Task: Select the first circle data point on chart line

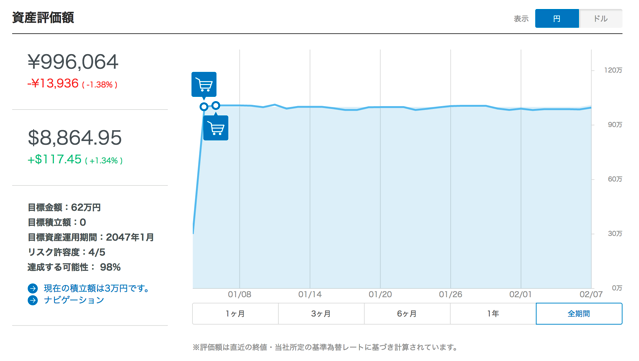Action: [204, 107]
